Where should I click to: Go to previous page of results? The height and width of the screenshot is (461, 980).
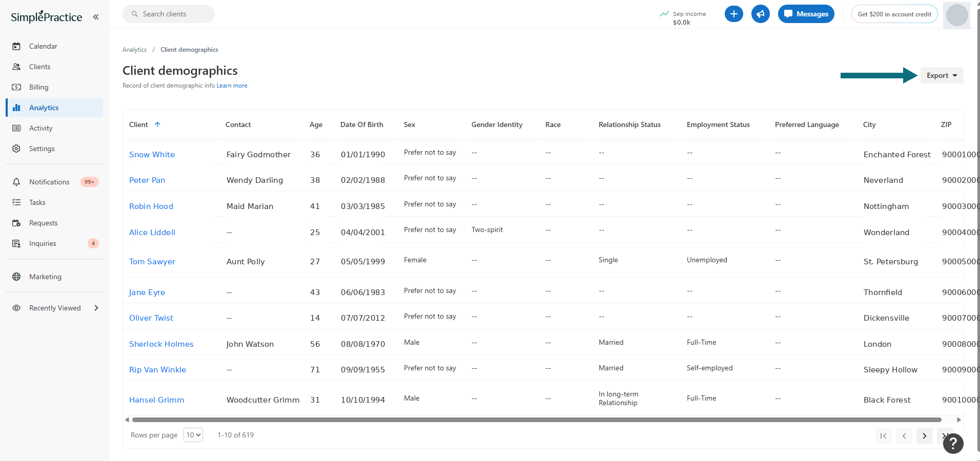tap(904, 436)
